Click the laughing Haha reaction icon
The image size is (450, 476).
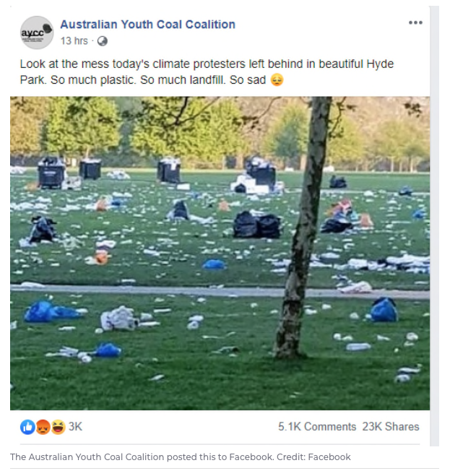coord(59,426)
